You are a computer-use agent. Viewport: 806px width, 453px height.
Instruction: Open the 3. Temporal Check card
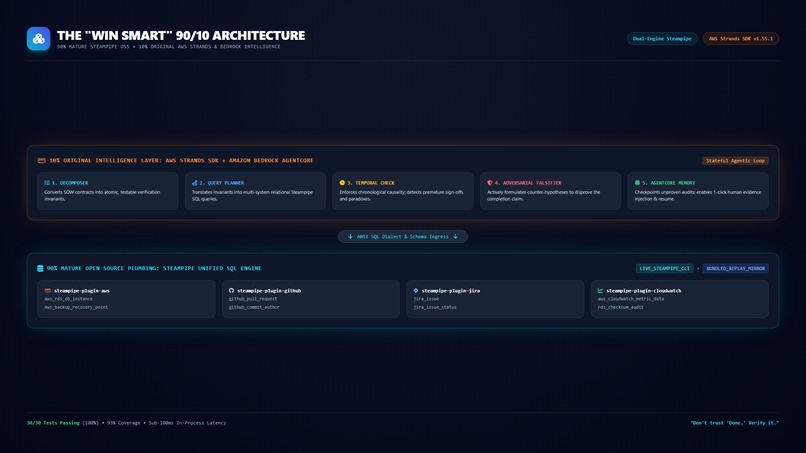403,191
